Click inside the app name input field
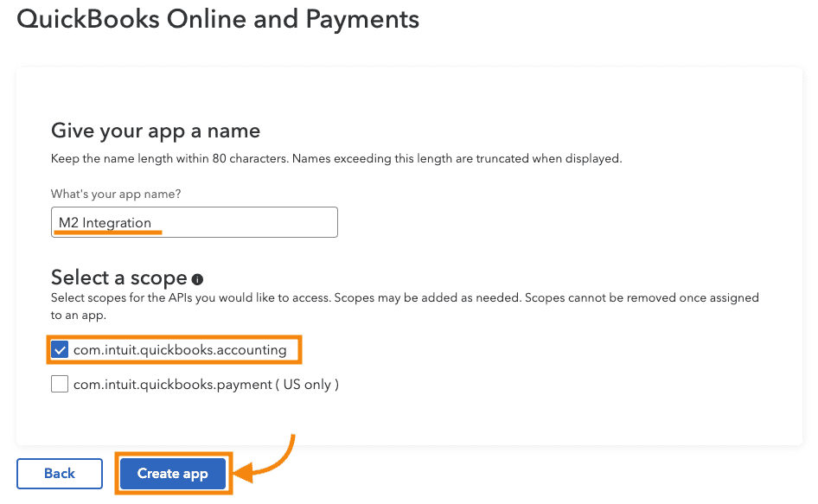The image size is (818, 504). tap(195, 222)
